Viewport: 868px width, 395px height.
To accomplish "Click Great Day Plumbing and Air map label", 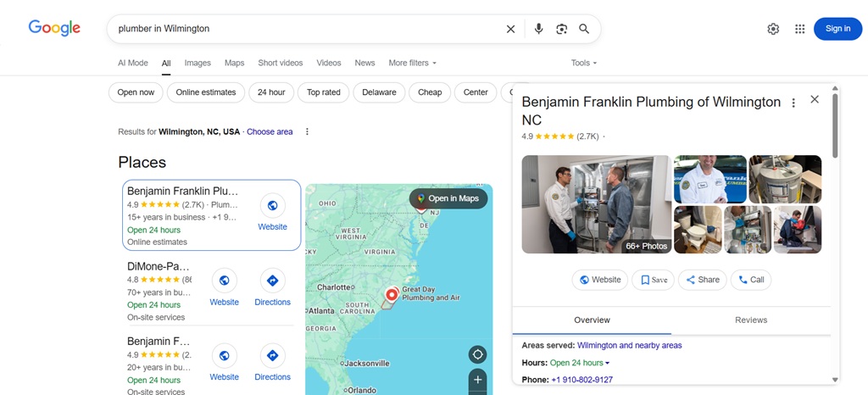I will [431, 293].
